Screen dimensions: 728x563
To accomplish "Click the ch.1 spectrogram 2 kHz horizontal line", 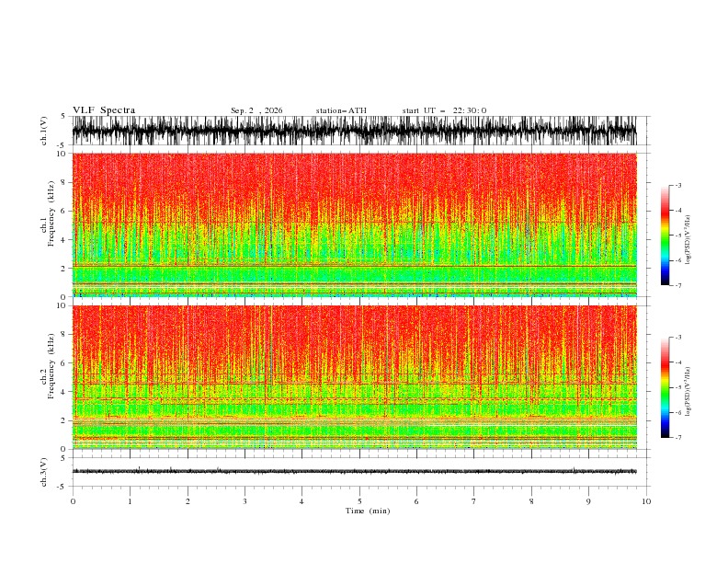I will [x=354, y=266].
